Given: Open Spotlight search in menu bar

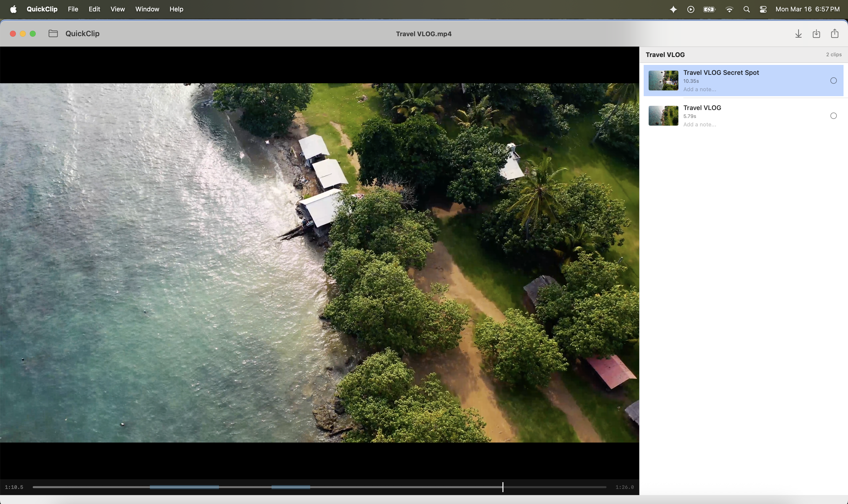Looking at the screenshot, I should pyautogui.click(x=746, y=9).
